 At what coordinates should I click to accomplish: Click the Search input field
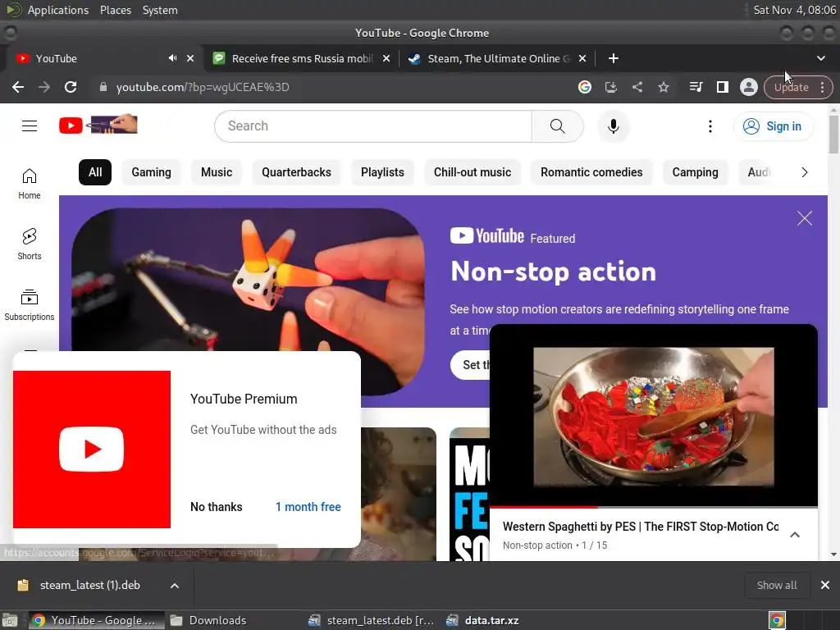coord(373,126)
